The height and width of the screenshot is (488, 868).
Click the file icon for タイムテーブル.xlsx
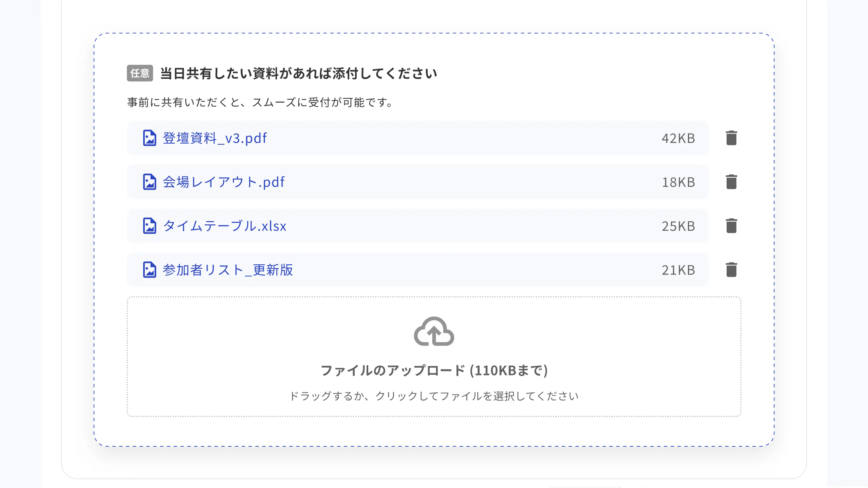[149, 226]
